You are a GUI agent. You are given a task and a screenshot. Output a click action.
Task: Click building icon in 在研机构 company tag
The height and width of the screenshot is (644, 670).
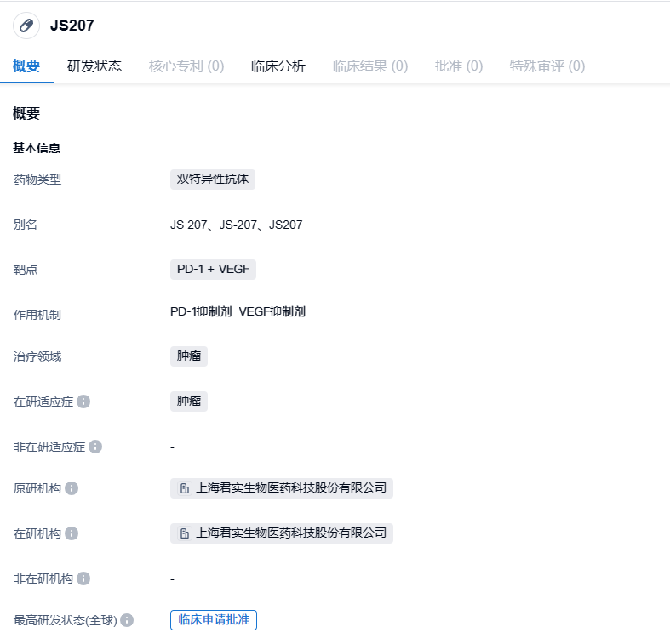click(x=184, y=533)
